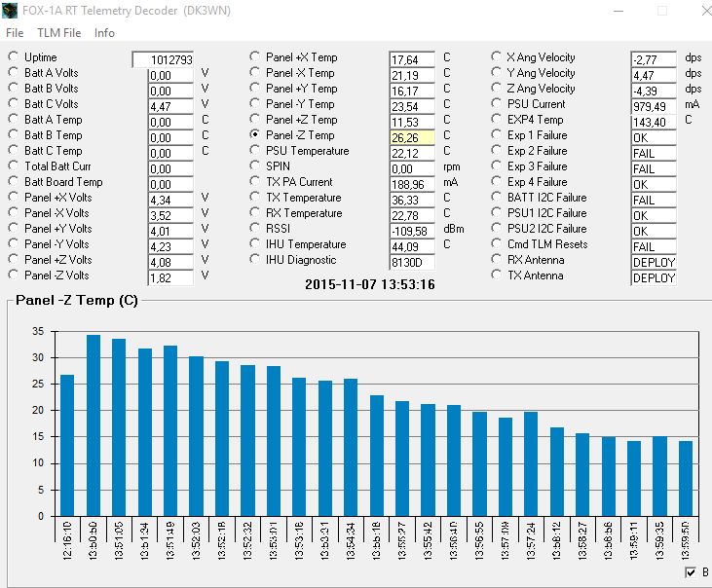
Task: Select the SPIN radio button
Action: [255, 165]
